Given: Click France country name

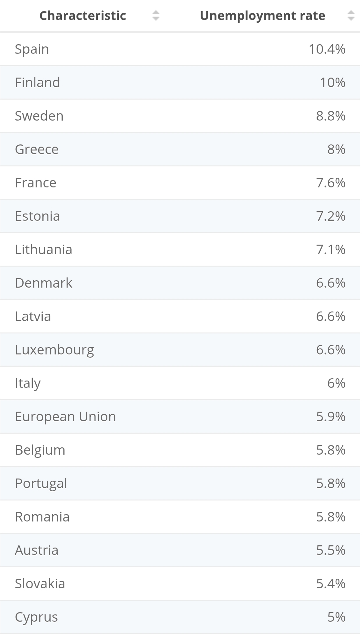Looking at the screenshot, I should 35,183.
